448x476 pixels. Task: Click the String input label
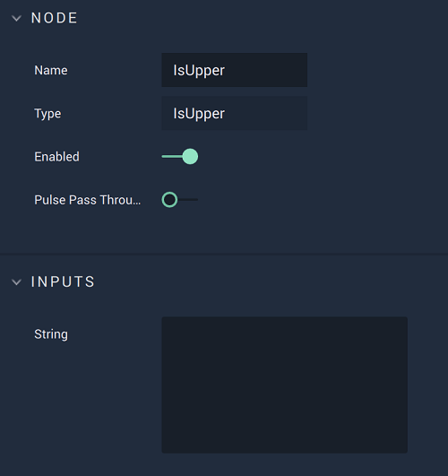(x=51, y=334)
